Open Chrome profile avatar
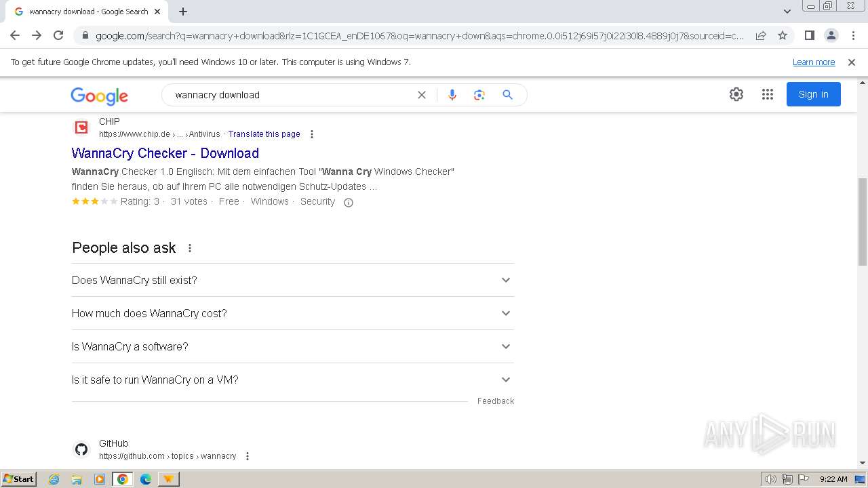 (x=831, y=35)
